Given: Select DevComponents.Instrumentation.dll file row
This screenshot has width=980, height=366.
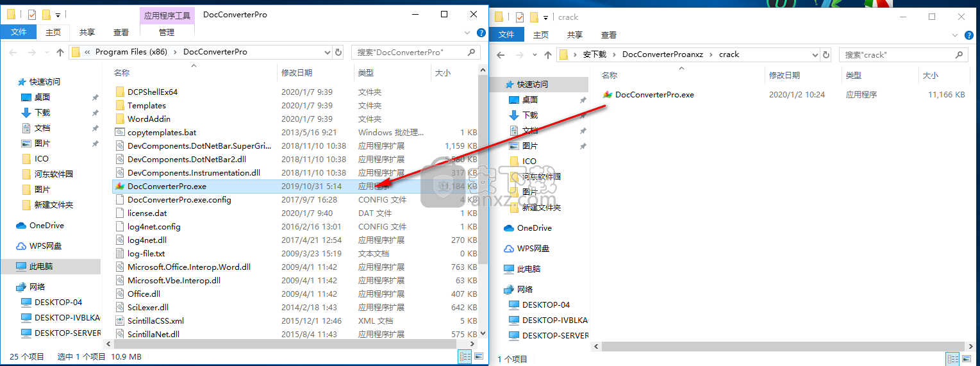Looking at the screenshot, I should [295, 172].
